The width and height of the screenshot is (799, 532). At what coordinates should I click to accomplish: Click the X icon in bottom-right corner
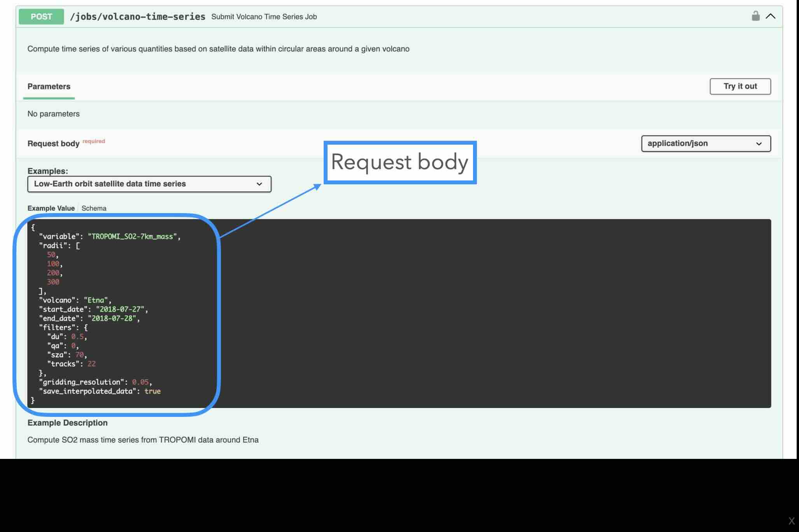(791, 521)
